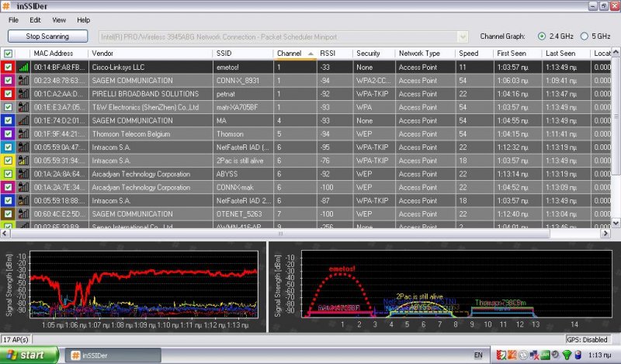Open the View menu

point(59,20)
